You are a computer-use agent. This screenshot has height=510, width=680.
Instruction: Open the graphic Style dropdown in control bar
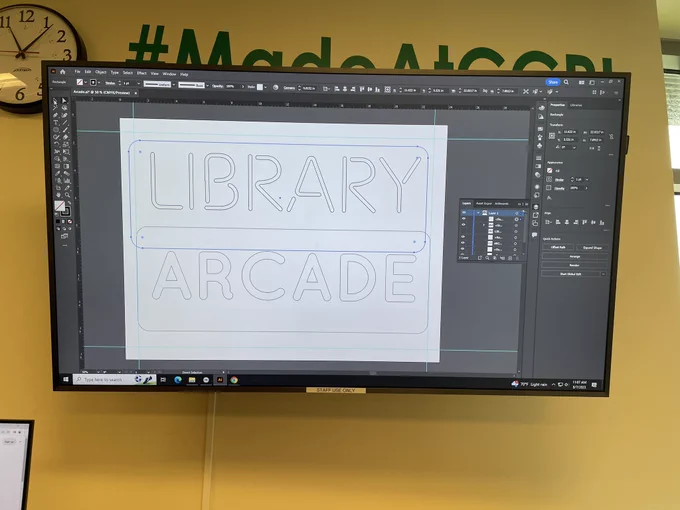(266, 87)
